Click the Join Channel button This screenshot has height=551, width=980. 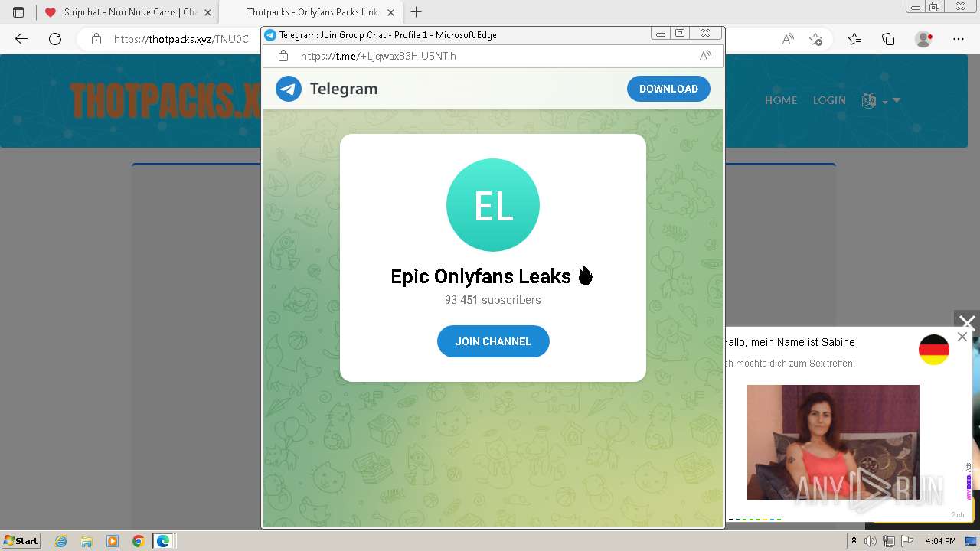tap(493, 341)
